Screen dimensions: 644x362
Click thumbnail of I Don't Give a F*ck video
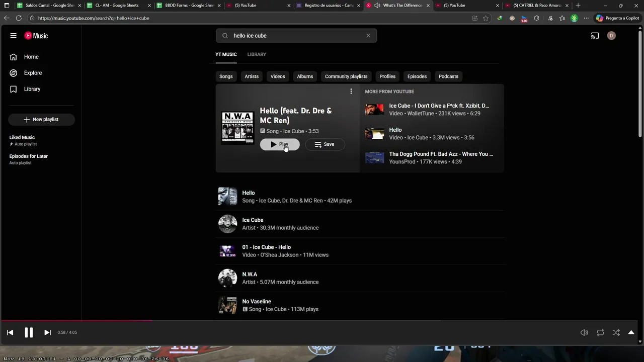374,110
